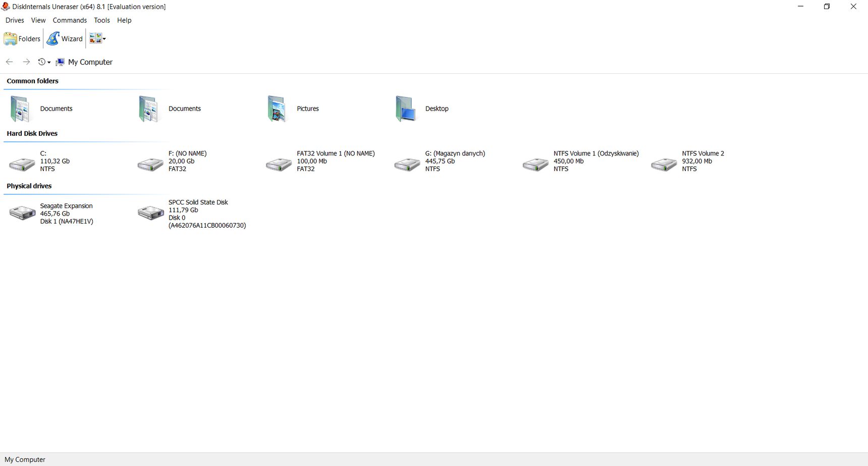The image size is (868, 466).
Task: Click the DiskInternals app icon in title bar
Action: tap(6, 7)
